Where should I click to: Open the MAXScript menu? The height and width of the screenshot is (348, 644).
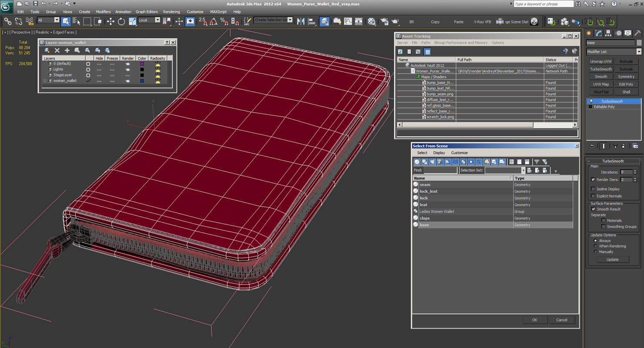click(218, 12)
